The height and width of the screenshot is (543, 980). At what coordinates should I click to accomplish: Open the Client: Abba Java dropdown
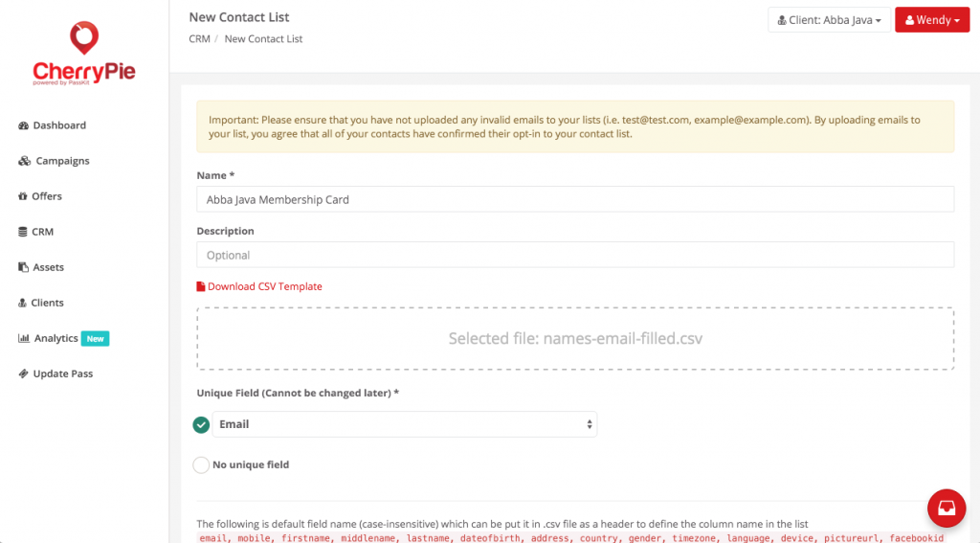tap(829, 20)
